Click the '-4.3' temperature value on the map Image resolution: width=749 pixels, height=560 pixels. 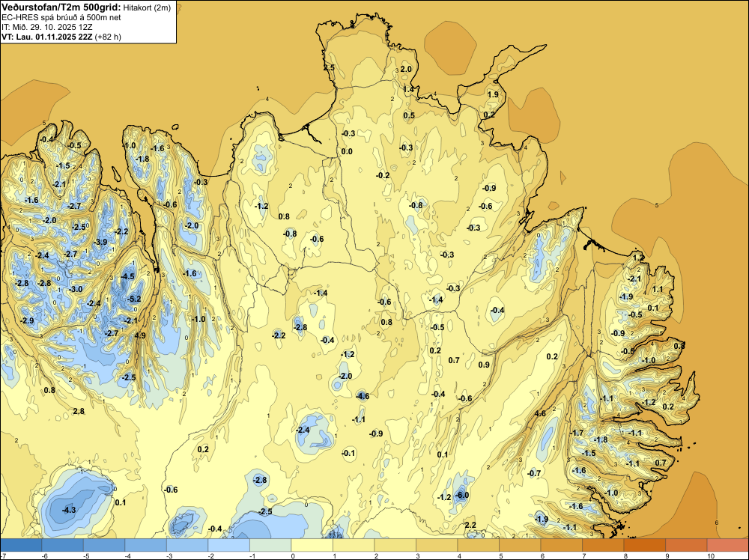[x=69, y=510]
